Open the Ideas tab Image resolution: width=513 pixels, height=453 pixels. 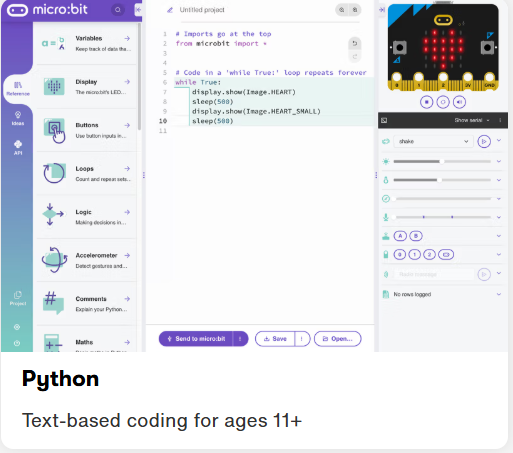(18, 118)
